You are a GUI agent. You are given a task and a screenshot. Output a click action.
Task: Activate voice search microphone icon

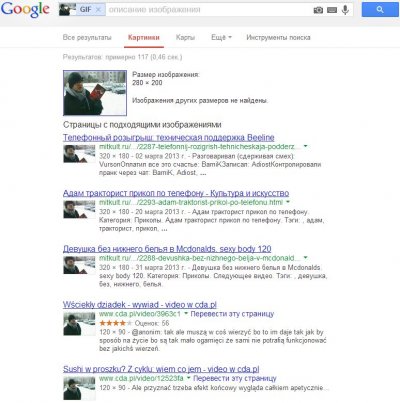(x=345, y=10)
